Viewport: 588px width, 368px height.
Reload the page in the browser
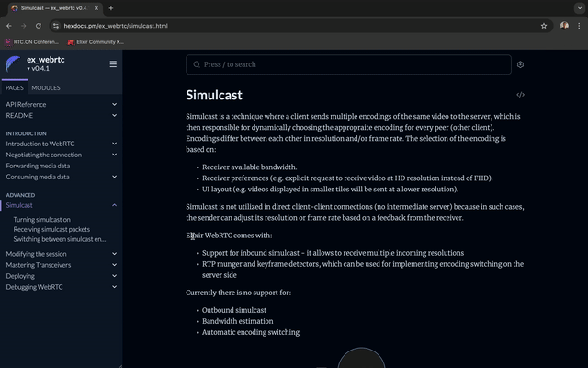click(x=38, y=26)
